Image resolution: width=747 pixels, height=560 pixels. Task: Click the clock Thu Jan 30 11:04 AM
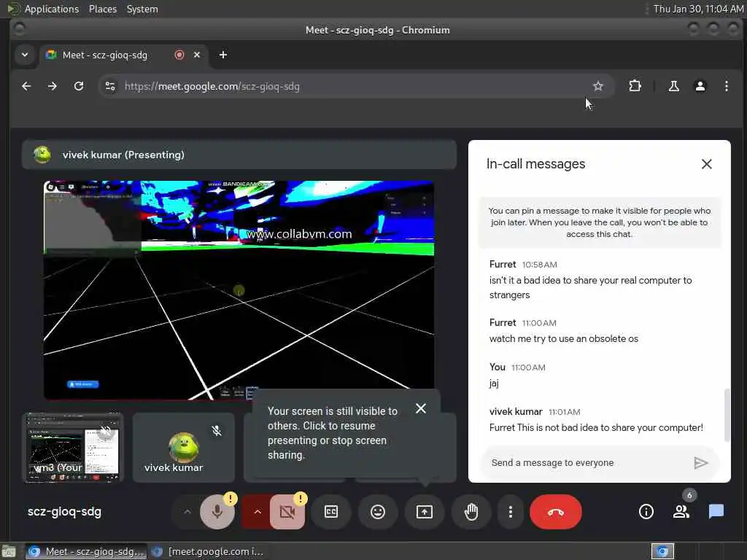pos(698,9)
